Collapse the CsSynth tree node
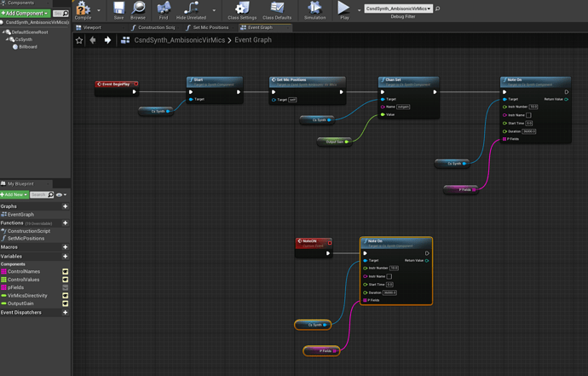588x376 pixels. click(x=7, y=39)
